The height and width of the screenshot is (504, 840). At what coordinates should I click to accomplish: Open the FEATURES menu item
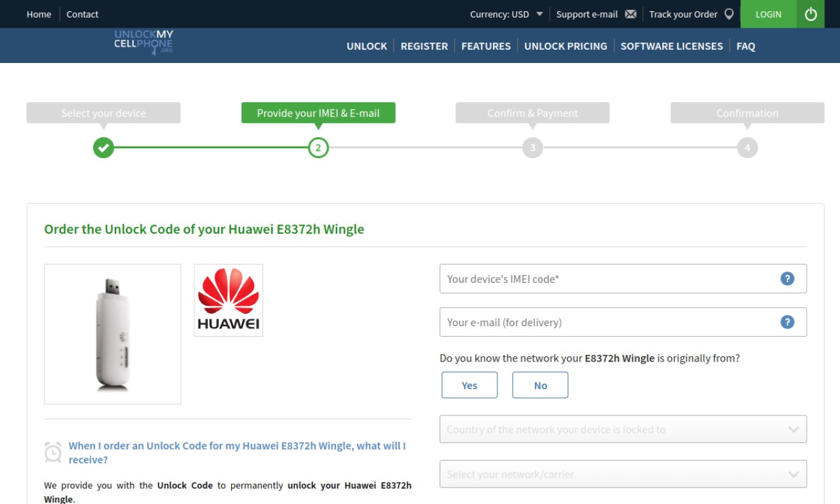pyautogui.click(x=486, y=46)
